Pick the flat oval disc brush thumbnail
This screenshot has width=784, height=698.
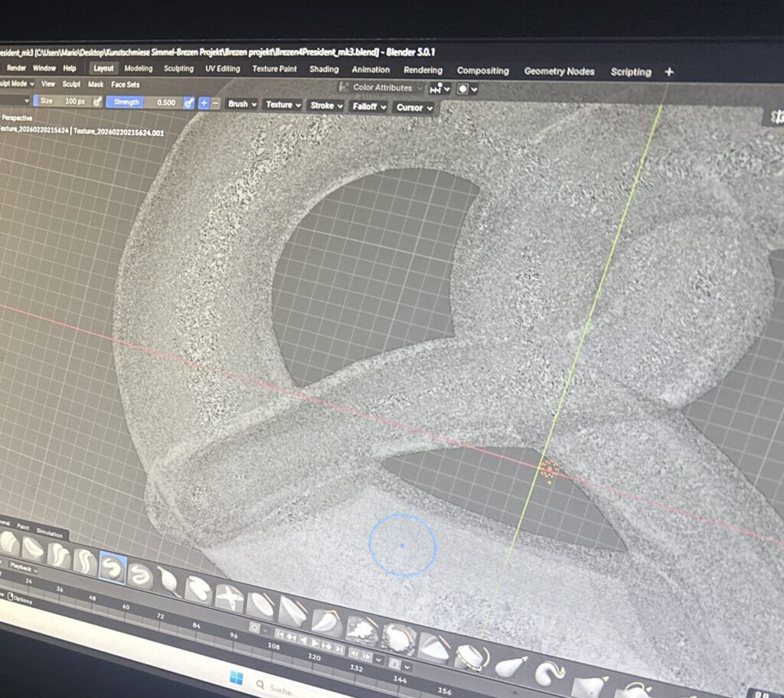click(x=260, y=605)
